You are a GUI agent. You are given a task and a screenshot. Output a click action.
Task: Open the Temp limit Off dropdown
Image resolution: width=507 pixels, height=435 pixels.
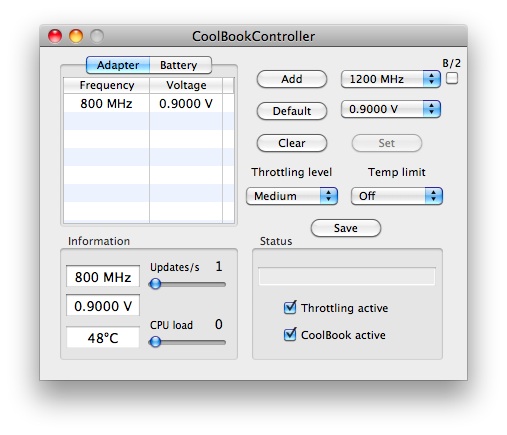(397, 196)
